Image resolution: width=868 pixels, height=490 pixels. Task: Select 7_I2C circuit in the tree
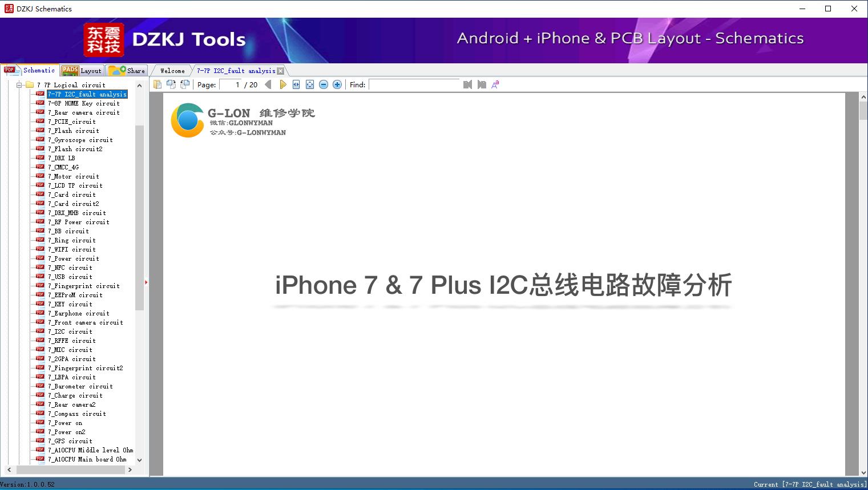70,331
